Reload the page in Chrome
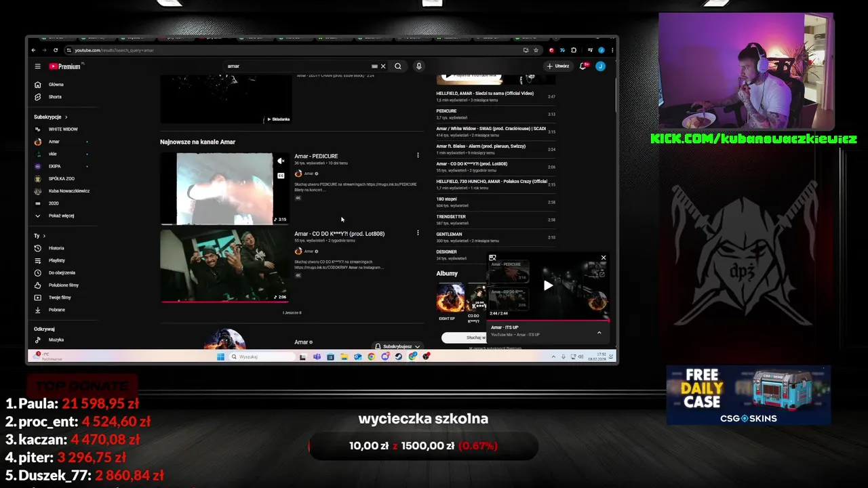868x488 pixels. (x=56, y=50)
